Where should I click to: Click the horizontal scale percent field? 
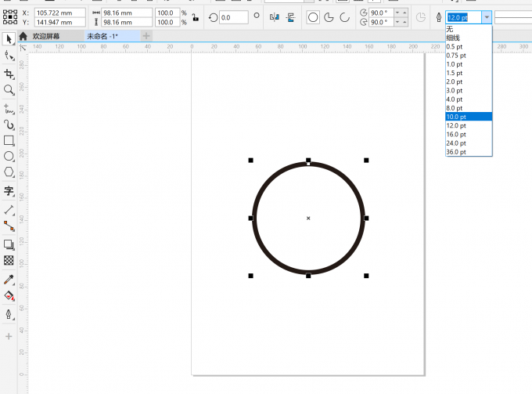(x=167, y=13)
